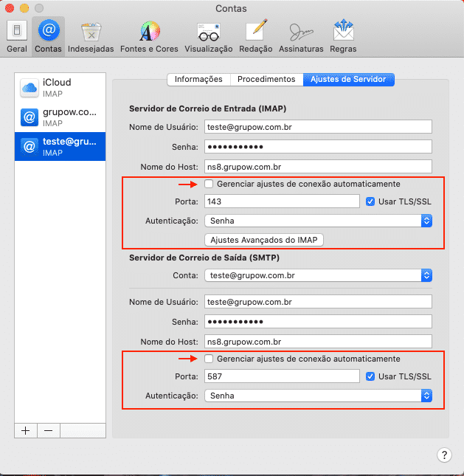This screenshot has width=464, height=476.
Task: Click the Porta field showing 587
Action: point(282,376)
